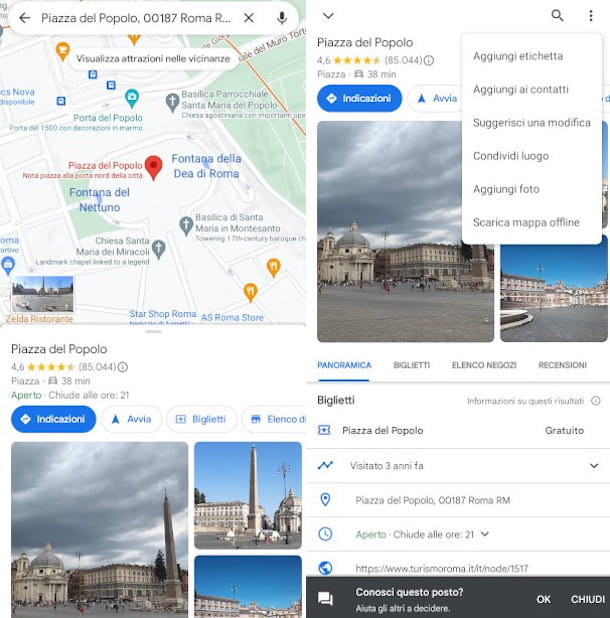The width and height of the screenshot is (610, 618).
Task: Tap the microphone voice search icon
Action: pos(282,18)
